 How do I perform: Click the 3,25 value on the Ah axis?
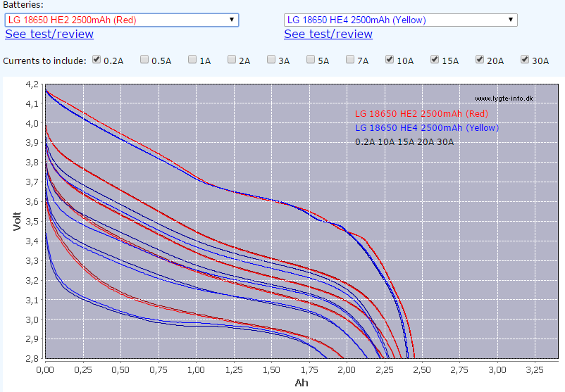(535, 369)
